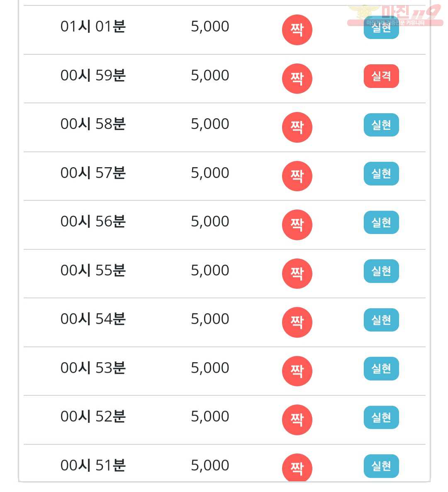448x492 pixels.
Task: Click the red 짝 circle in 01시 01분 row
Action: pyautogui.click(x=297, y=30)
